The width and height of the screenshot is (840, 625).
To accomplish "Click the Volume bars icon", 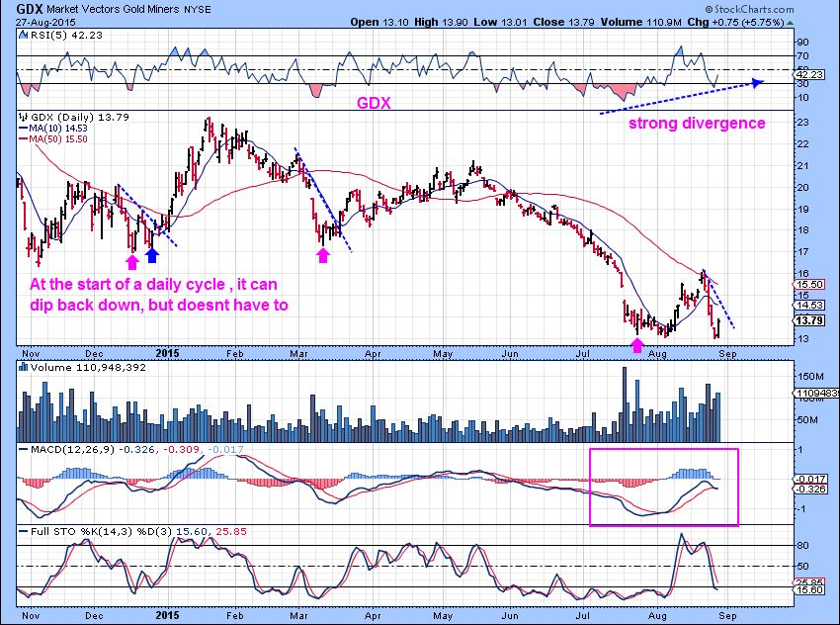I will point(23,367).
